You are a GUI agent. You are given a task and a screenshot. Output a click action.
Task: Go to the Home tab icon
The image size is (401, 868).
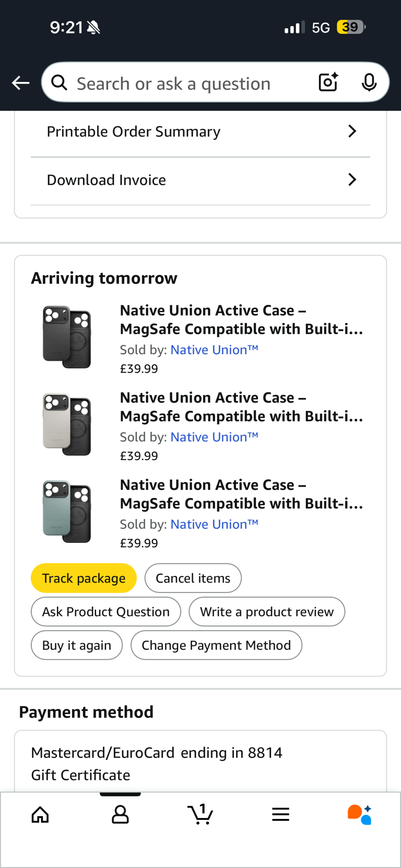[x=40, y=815]
